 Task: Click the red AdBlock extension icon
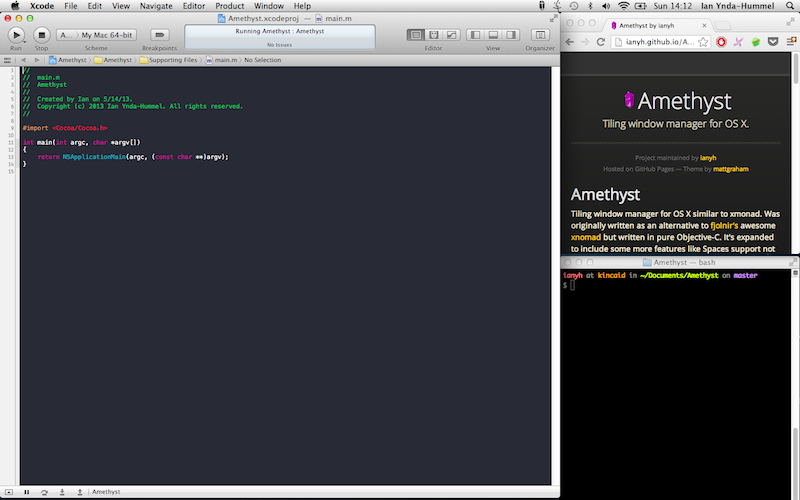point(721,42)
